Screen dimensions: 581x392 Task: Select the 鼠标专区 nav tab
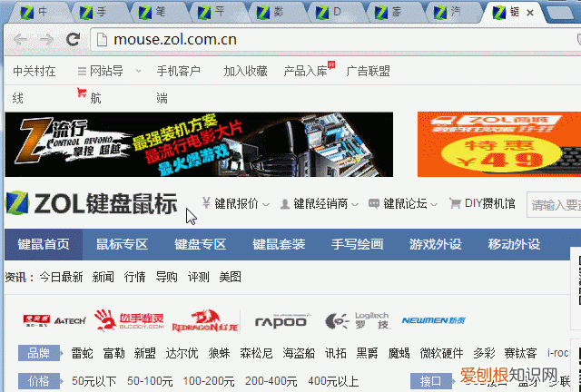[122, 244]
